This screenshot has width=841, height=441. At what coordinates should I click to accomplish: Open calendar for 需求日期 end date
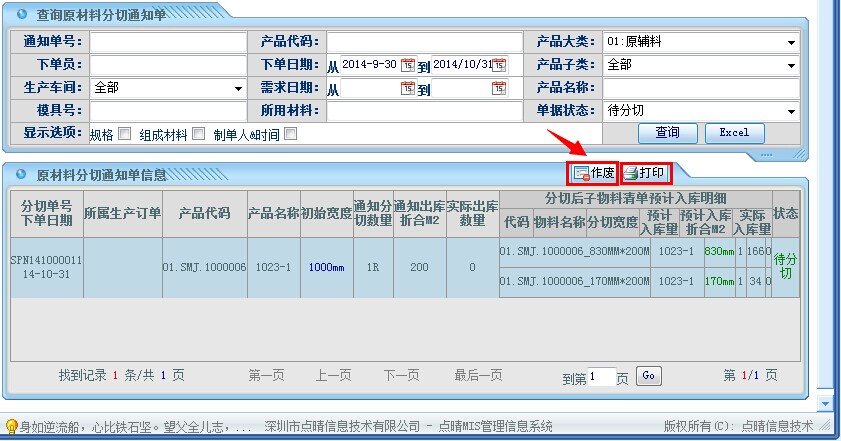point(498,88)
